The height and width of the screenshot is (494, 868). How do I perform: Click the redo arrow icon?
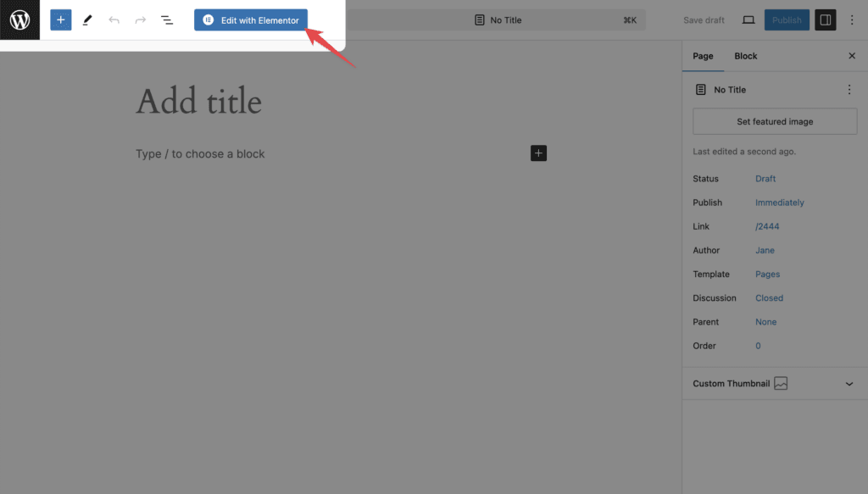point(140,20)
